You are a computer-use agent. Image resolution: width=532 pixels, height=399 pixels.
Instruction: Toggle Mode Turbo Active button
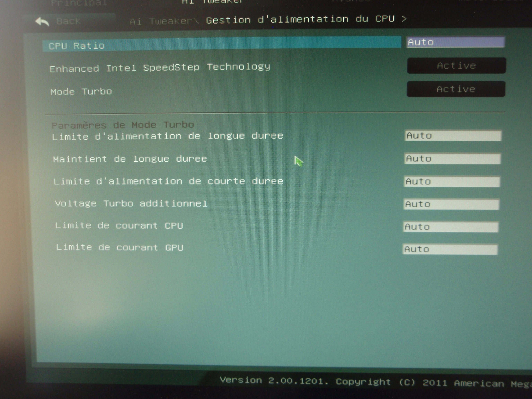pos(456,89)
